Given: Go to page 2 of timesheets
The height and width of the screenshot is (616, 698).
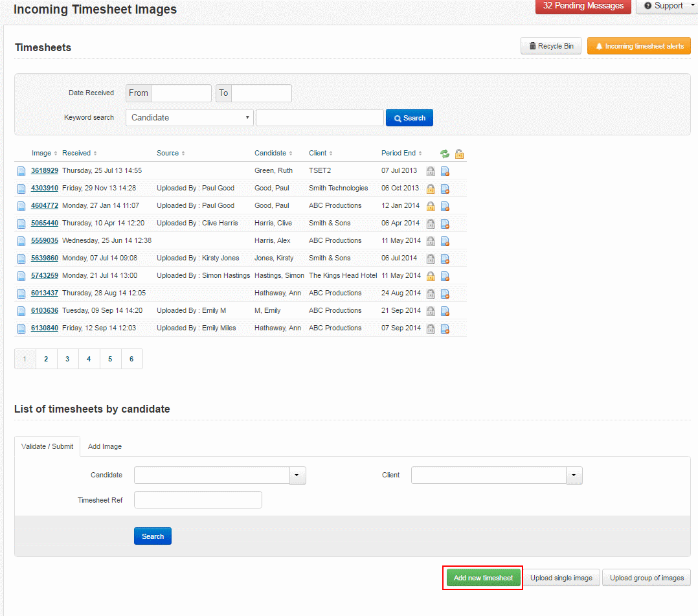Looking at the screenshot, I should point(46,359).
